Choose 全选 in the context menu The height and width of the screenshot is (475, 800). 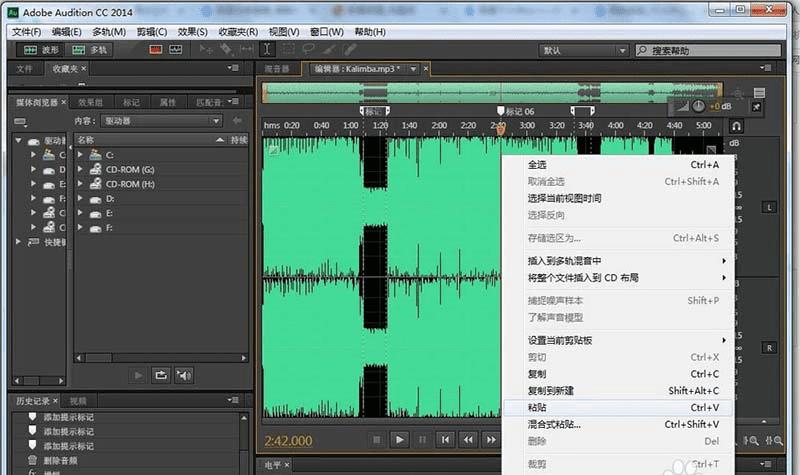point(537,164)
